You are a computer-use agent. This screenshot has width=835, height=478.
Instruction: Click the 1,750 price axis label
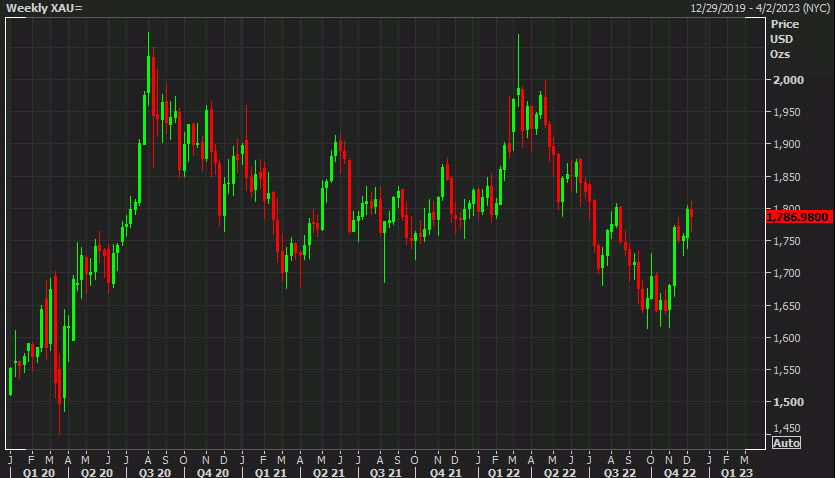[x=787, y=241]
